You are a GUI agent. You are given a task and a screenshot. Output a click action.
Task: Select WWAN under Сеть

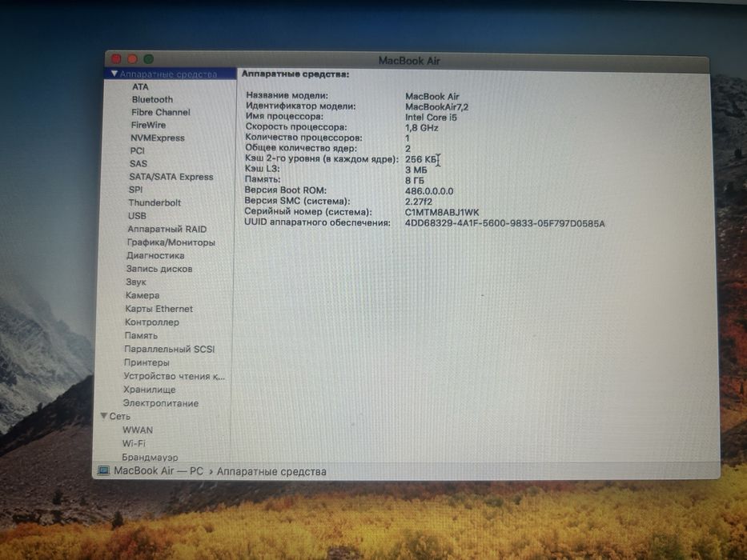(138, 430)
